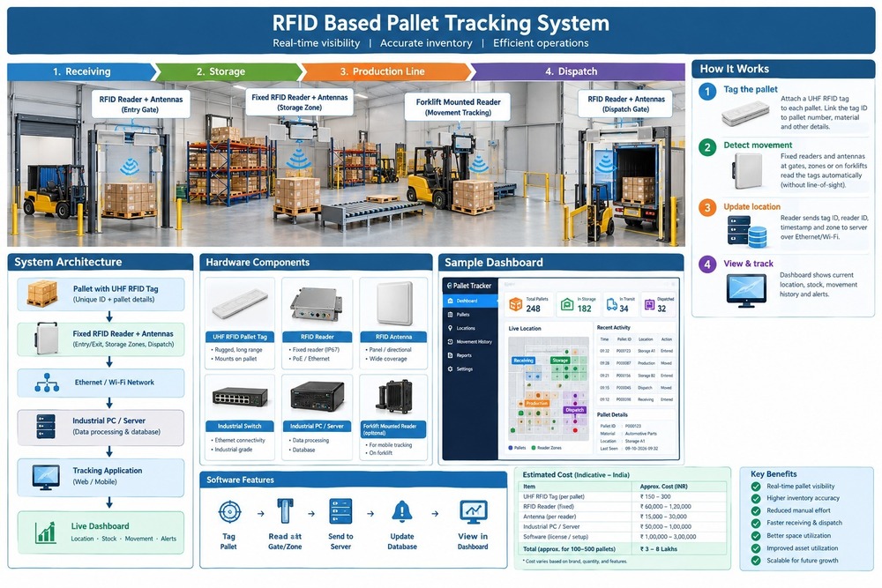The image size is (882, 588).
Task: Click the Settings gear icon in Pallet Tracker sidebar
Action: (x=450, y=368)
